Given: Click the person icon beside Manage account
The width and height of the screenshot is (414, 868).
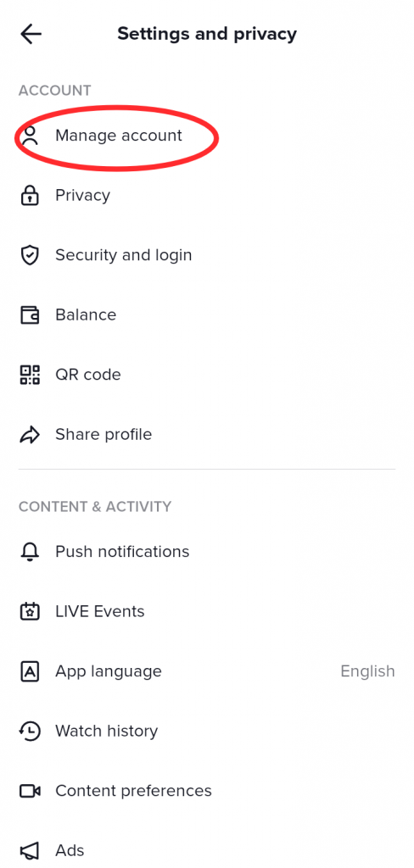Looking at the screenshot, I should coord(30,135).
